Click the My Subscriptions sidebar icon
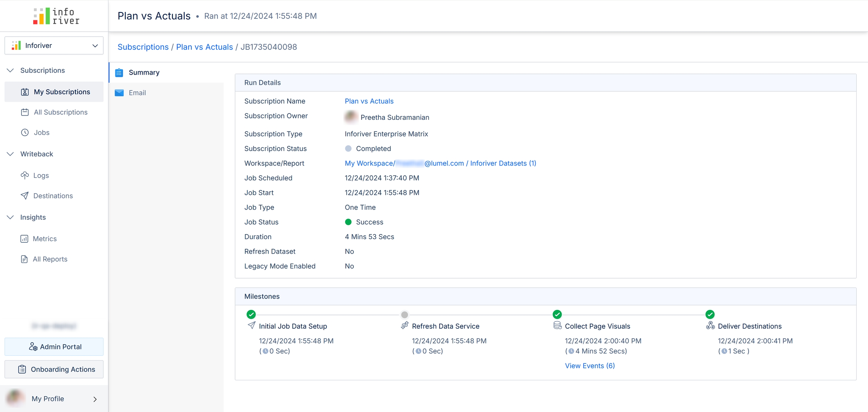 coord(25,92)
